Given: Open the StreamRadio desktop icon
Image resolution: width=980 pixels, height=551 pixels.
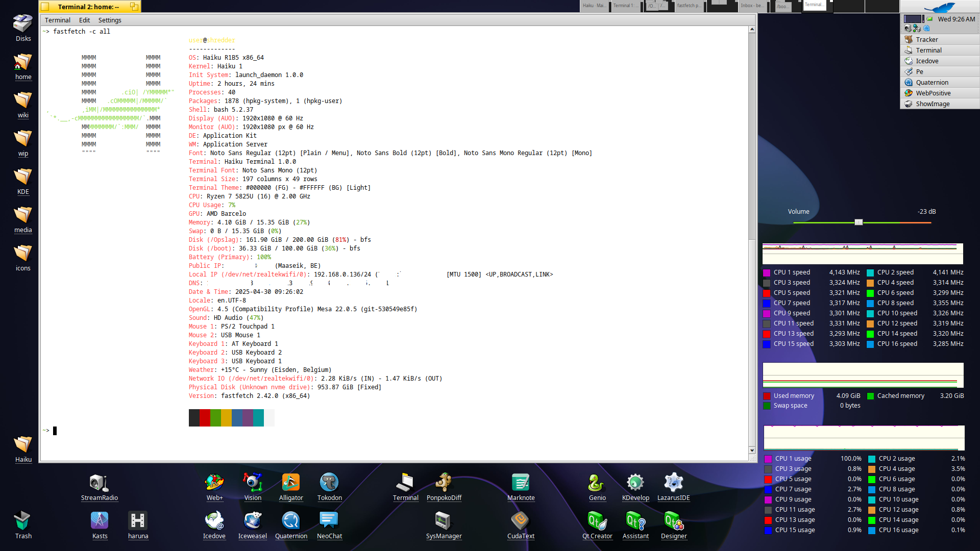Looking at the screenshot, I should (x=99, y=483).
